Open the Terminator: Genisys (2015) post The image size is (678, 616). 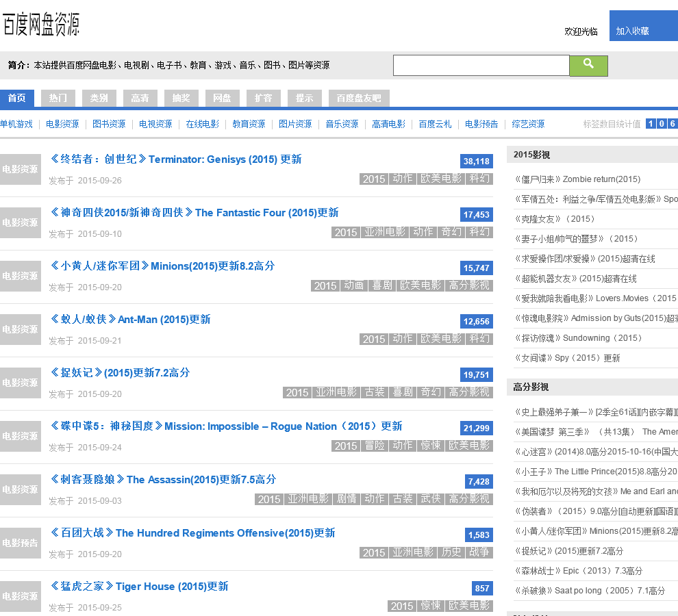176,159
